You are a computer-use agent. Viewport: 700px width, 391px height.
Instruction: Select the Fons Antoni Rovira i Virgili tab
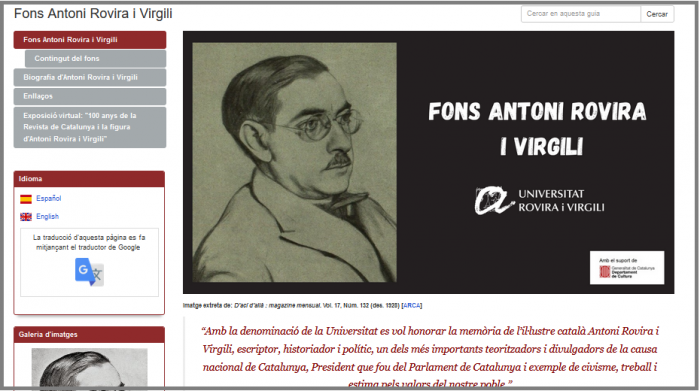[90, 40]
